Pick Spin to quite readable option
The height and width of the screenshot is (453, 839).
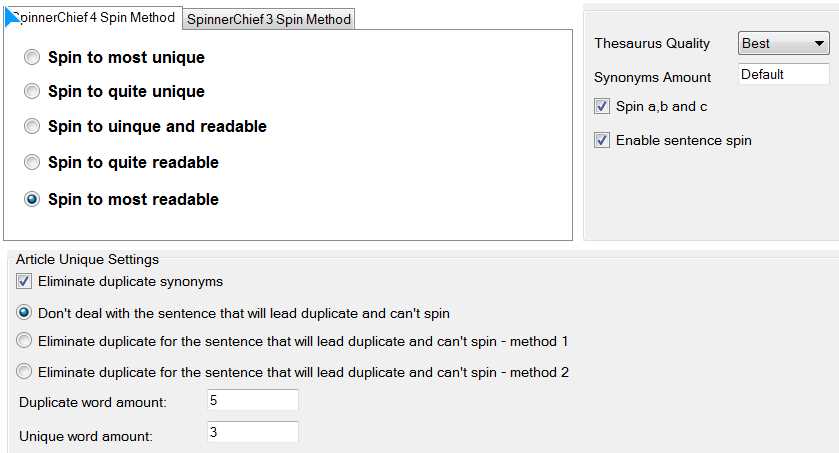point(32,162)
